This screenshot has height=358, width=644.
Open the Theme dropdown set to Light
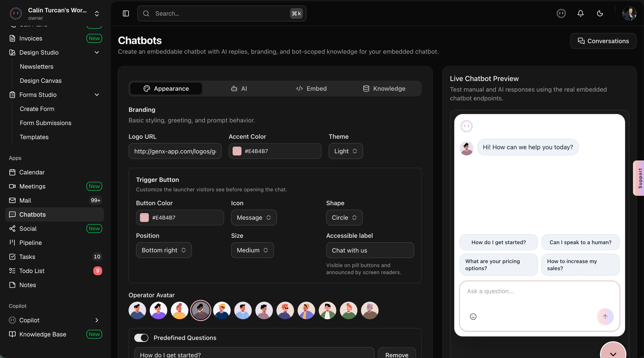tap(346, 151)
